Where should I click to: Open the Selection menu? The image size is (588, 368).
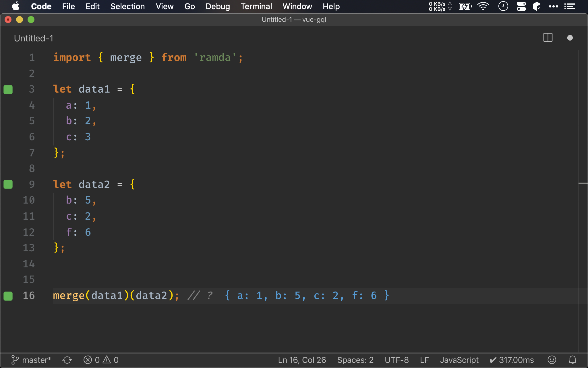[127, 6]
